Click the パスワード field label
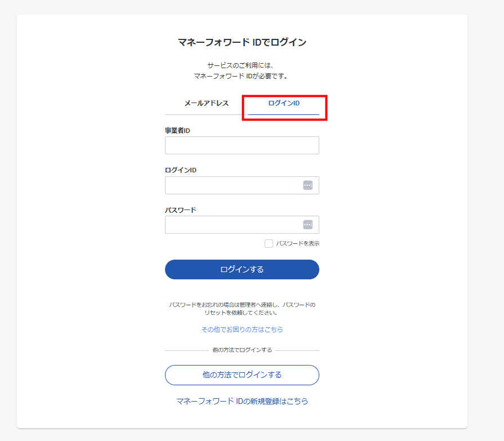Viewport: 504px width, 441px height. click(x=180, y=210)
